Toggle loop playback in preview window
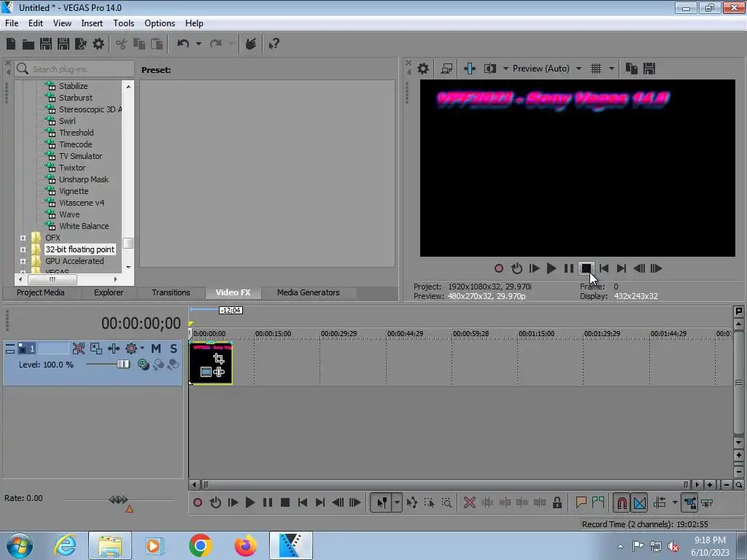This screenshot has height=560, width=747. [x=516, y=268]
